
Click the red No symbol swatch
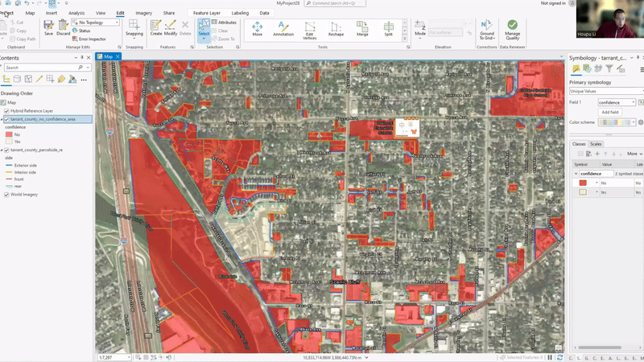(x=583, y=183)
